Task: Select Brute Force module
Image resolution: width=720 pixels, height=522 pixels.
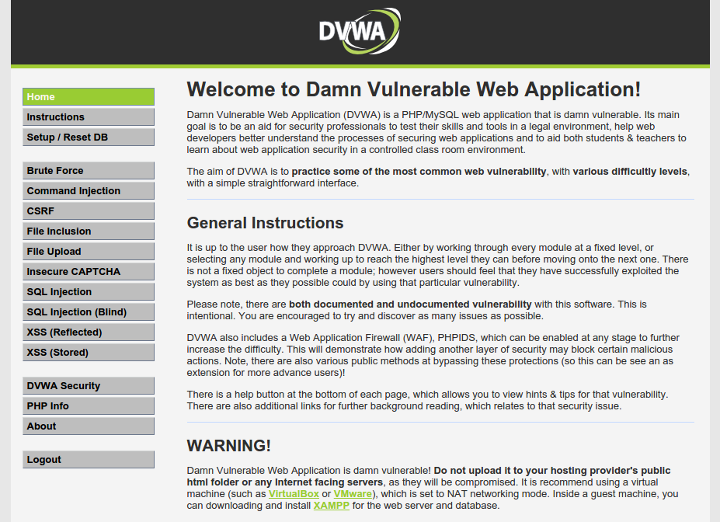Action: (89, 171)
